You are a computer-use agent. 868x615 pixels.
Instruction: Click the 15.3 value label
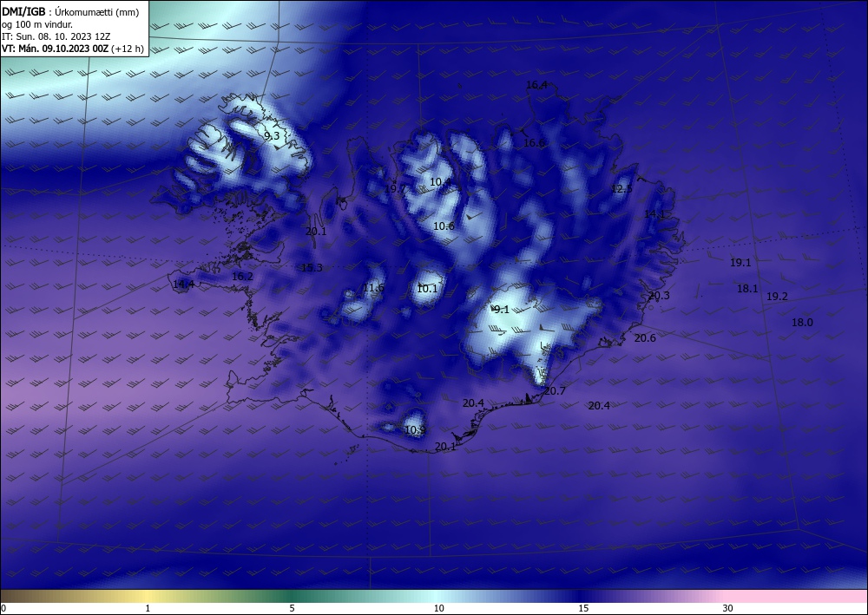[312, 268]
